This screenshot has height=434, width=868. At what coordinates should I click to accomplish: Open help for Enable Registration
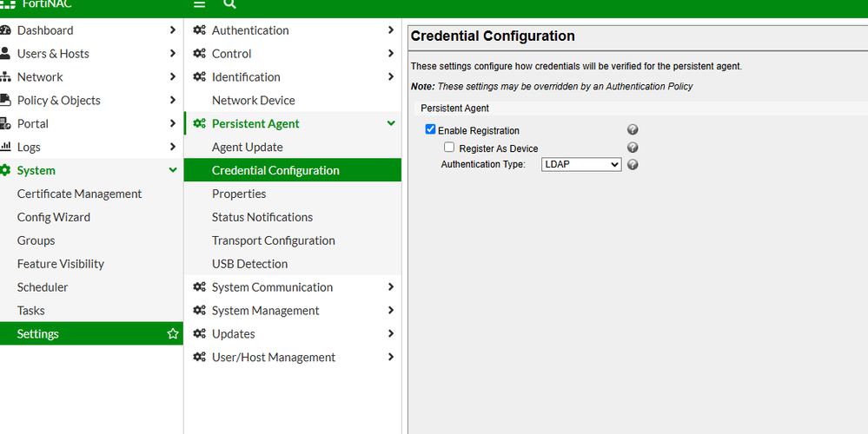(x=633, y=130)
